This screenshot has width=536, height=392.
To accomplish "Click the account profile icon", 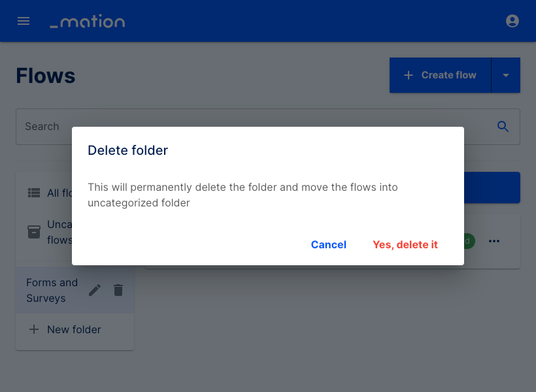I will coord(512,20).
